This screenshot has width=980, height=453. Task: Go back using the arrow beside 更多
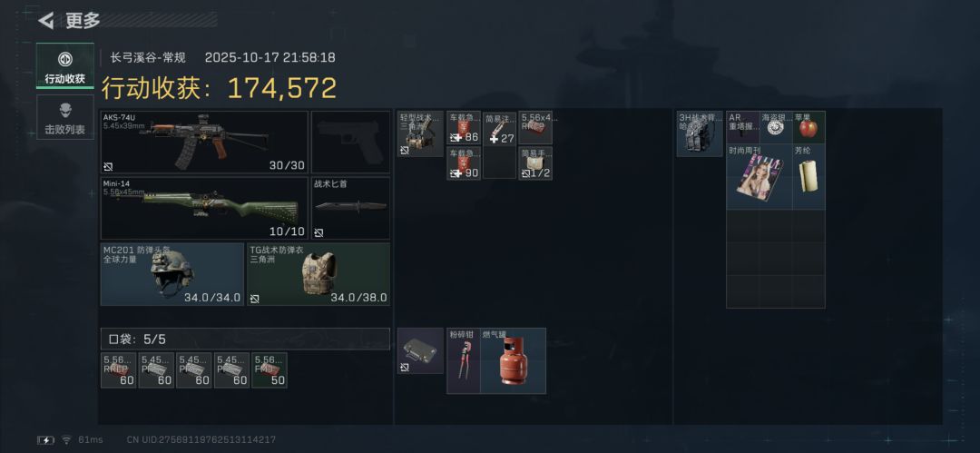click(45, 21)
